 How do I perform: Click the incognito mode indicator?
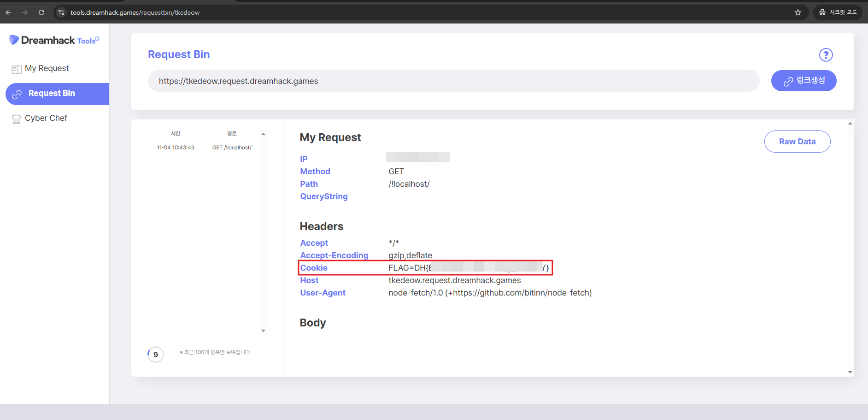[x=838, y=12]
